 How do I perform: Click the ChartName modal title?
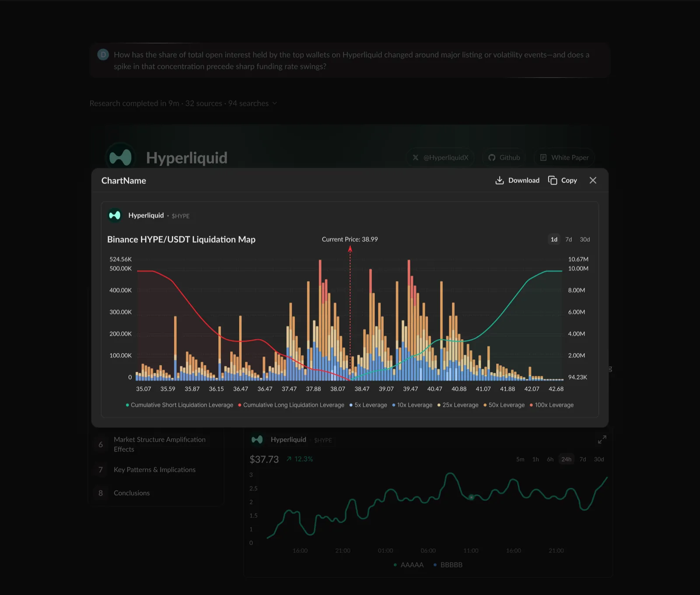click(123, 181)
